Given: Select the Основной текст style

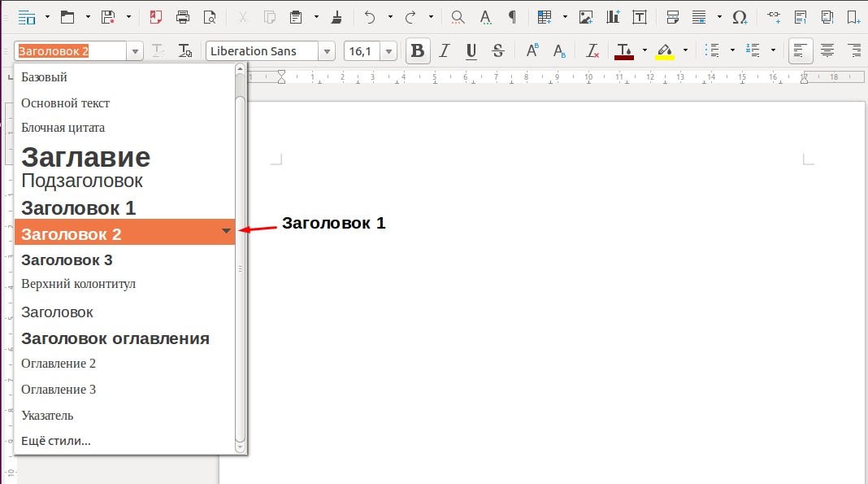Looking at the screenshot, I should point(124,103).
